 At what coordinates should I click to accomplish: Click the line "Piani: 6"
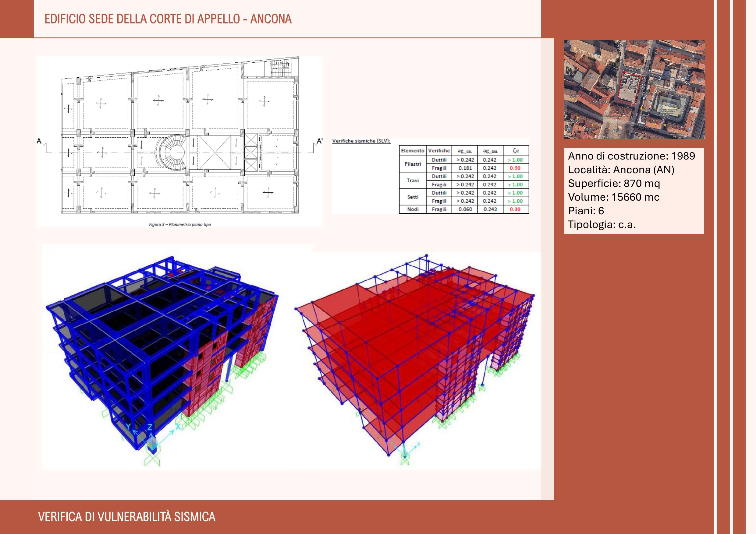[586, 211]
